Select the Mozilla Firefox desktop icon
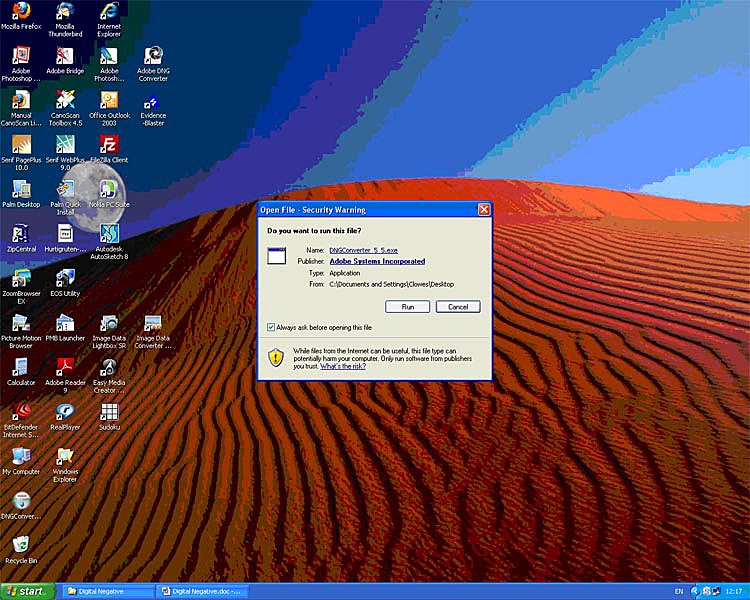 (x=21, y=11)
